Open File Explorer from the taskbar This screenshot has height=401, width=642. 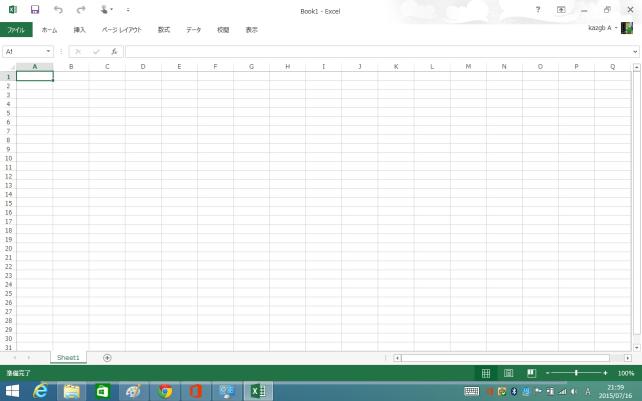click(x=71, y=392)
